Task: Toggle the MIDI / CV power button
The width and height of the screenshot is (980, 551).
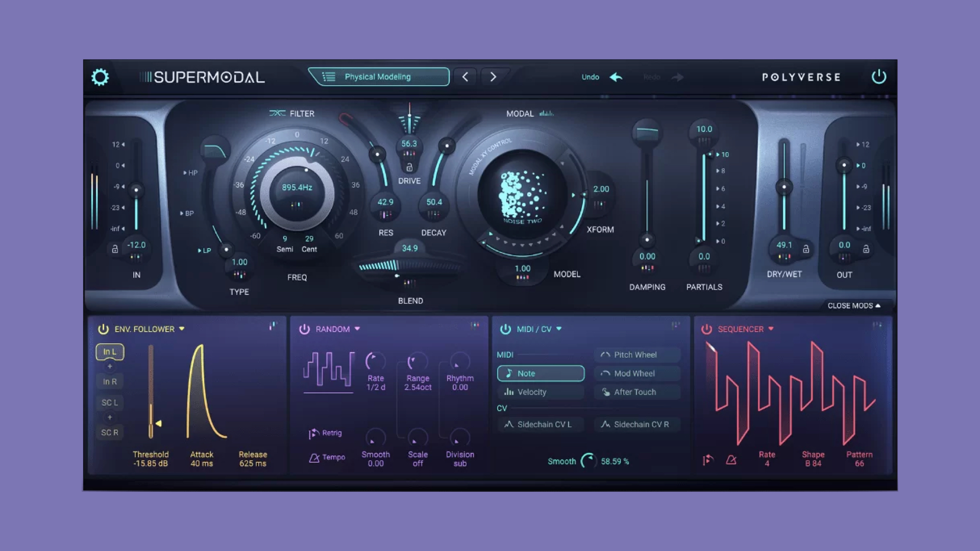Action: tap(505, 329)
